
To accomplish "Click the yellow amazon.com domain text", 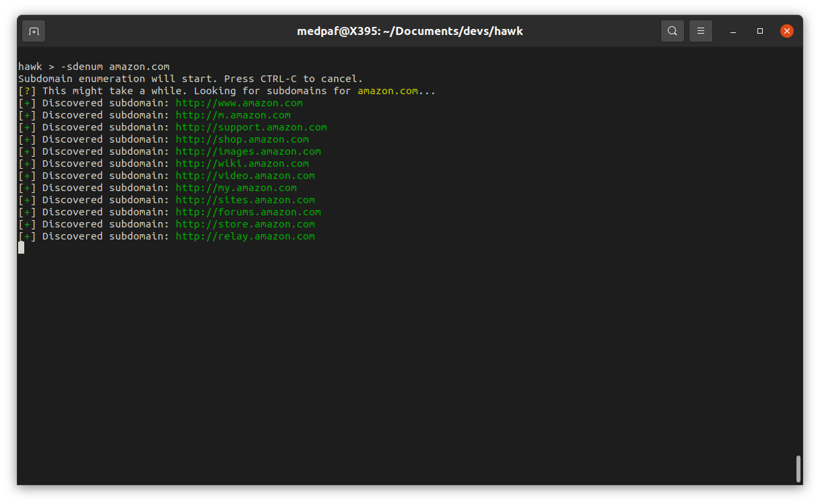I will pyautogui.click(x=387, y=91).
